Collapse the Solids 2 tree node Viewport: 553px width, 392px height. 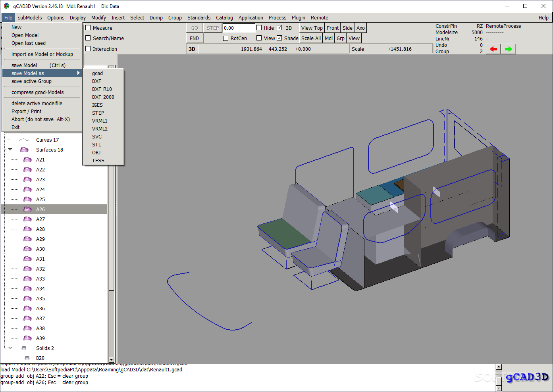[x=10, y=348]
